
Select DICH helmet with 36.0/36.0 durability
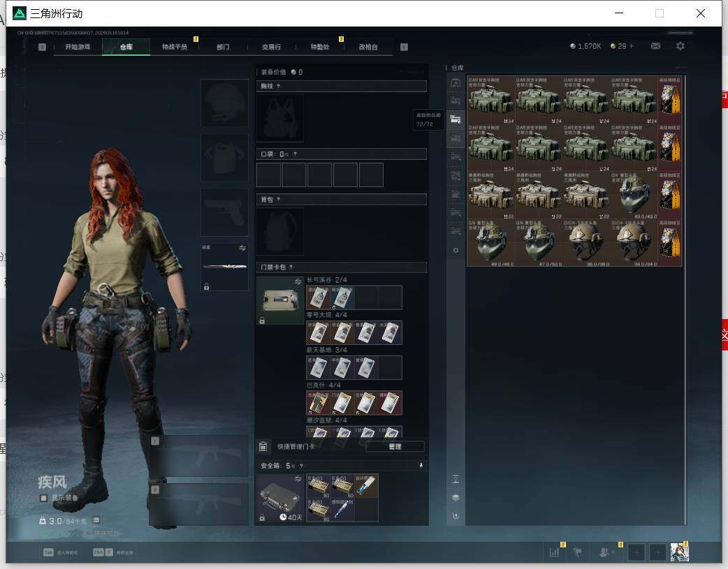pos(586,243)
